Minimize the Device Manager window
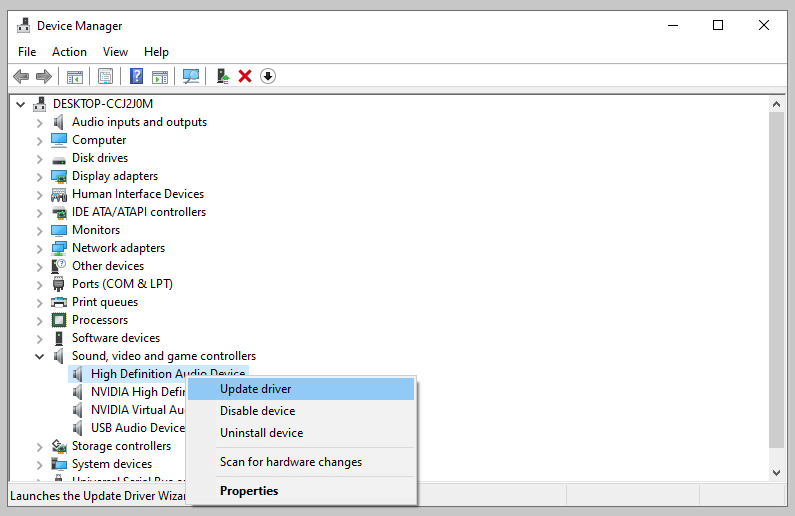This screenshot has height=516, width=795. click(673, 25)
